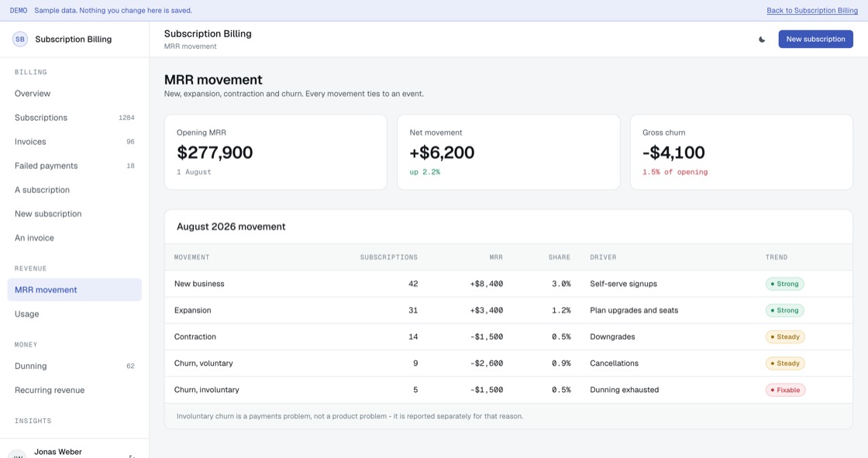Toggle dark mode with the moon icon
The height and width of the screenshot is (458, 868).
click(x=762, y=40)
